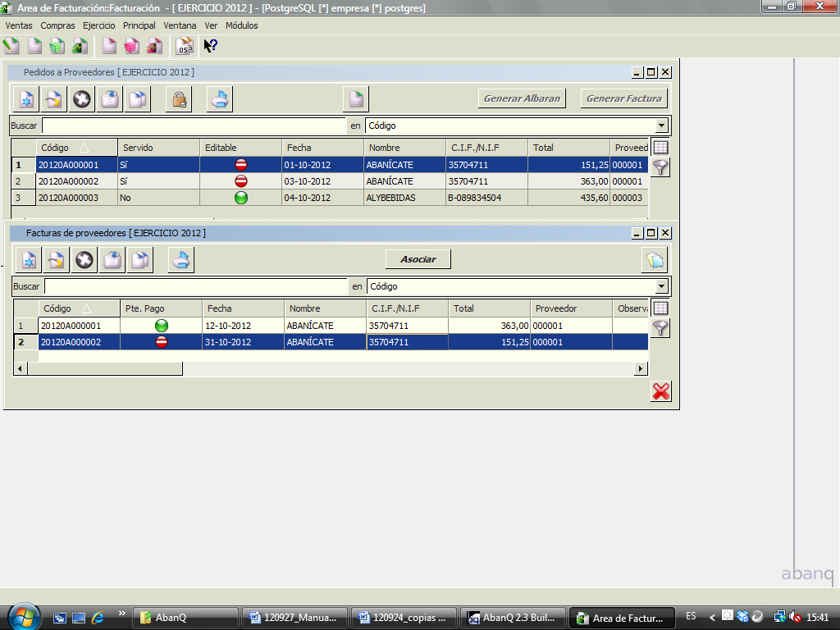This screenshot has height=630, width=840.
Task: Activate the What's This help cursor icon
Action: [211, 46]
